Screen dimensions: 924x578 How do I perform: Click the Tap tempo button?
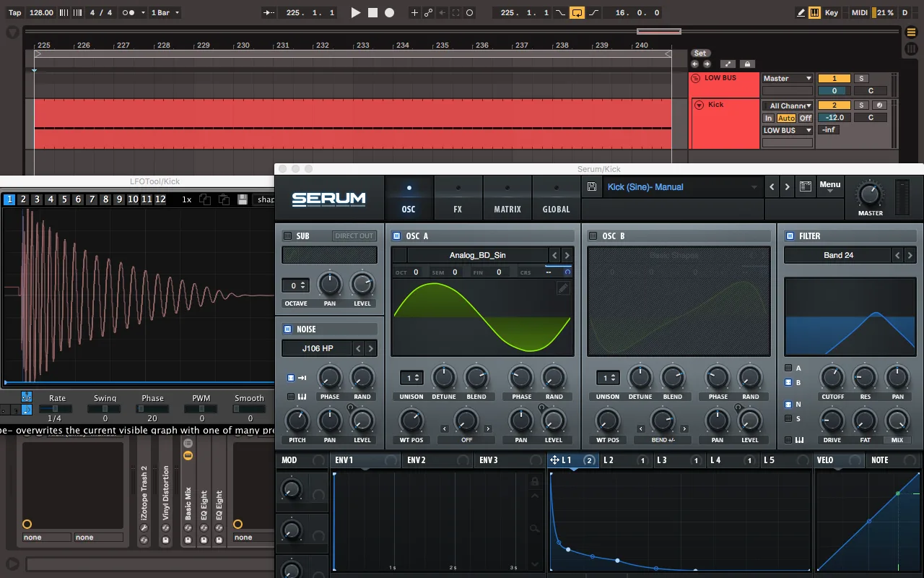pos(15,12)
